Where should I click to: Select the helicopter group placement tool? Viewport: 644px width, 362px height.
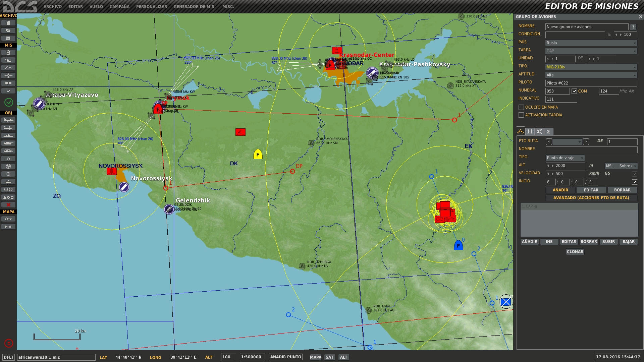click(x=8, y=128)
